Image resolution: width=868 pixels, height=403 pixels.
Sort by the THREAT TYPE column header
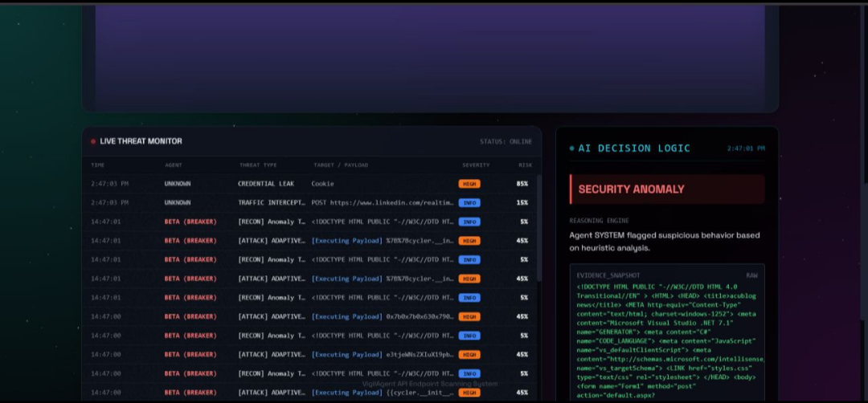pos(258,165)
